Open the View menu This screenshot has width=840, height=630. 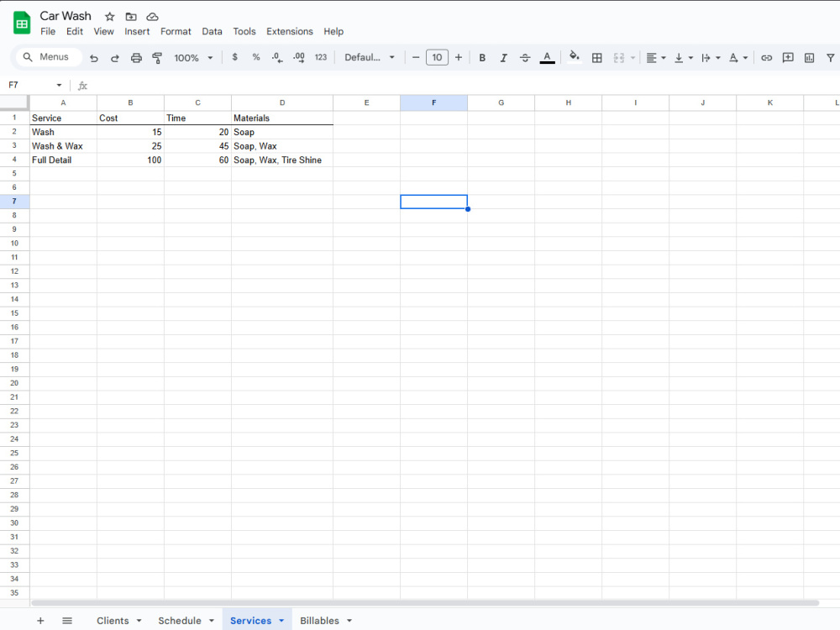tap(103, 32)
